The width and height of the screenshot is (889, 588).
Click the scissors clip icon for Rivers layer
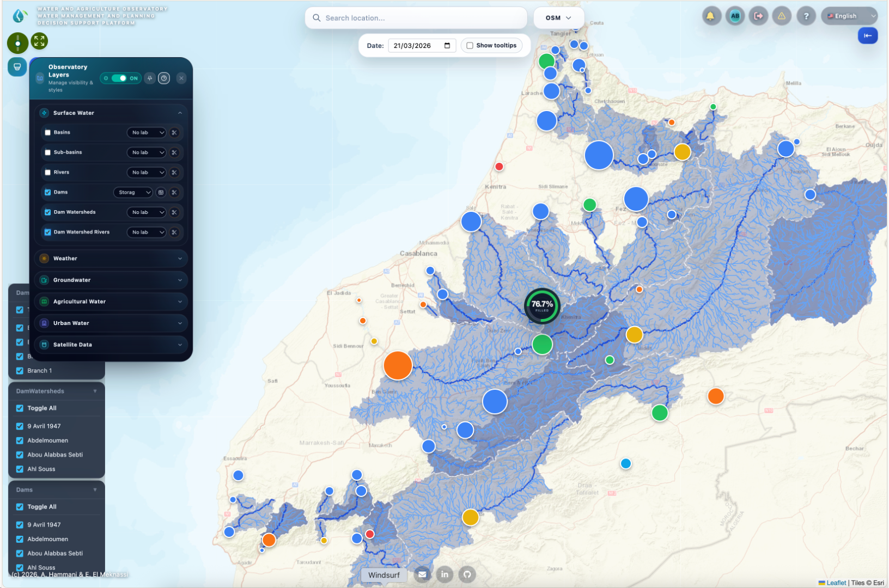(174, 172)
